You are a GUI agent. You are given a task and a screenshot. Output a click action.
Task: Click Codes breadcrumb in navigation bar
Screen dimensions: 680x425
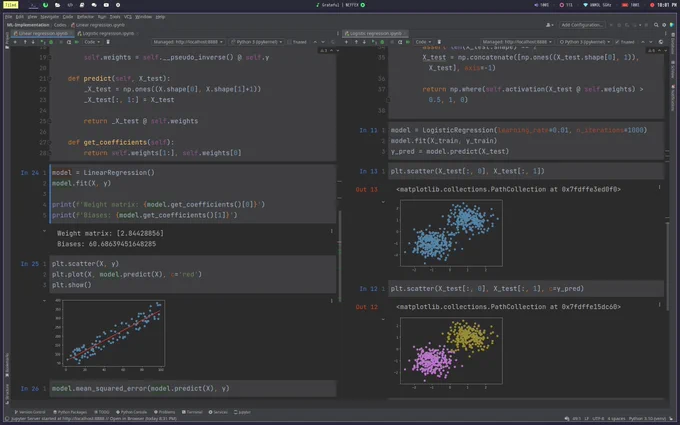click(60, 25)
